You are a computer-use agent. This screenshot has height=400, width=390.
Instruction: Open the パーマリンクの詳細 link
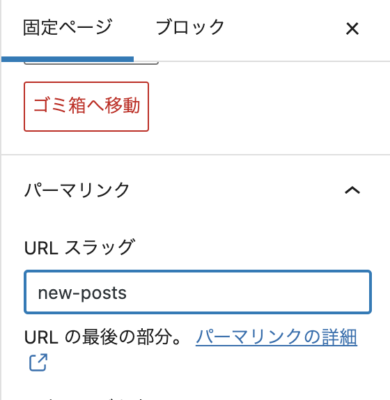coord(276,337)
